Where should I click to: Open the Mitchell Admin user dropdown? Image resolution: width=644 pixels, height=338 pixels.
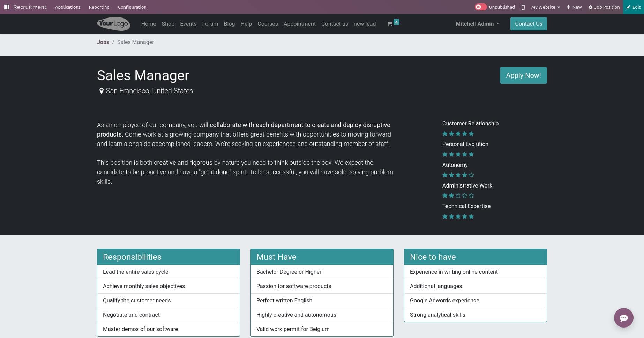(x=477, y=24)
